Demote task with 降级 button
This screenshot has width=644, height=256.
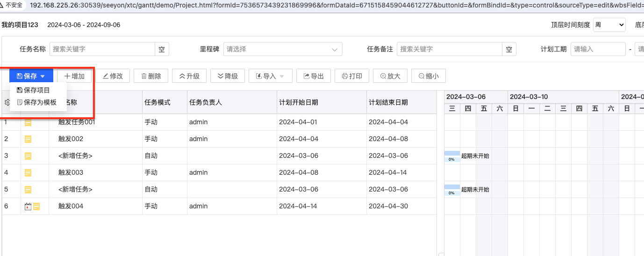(x=228, y=76)
